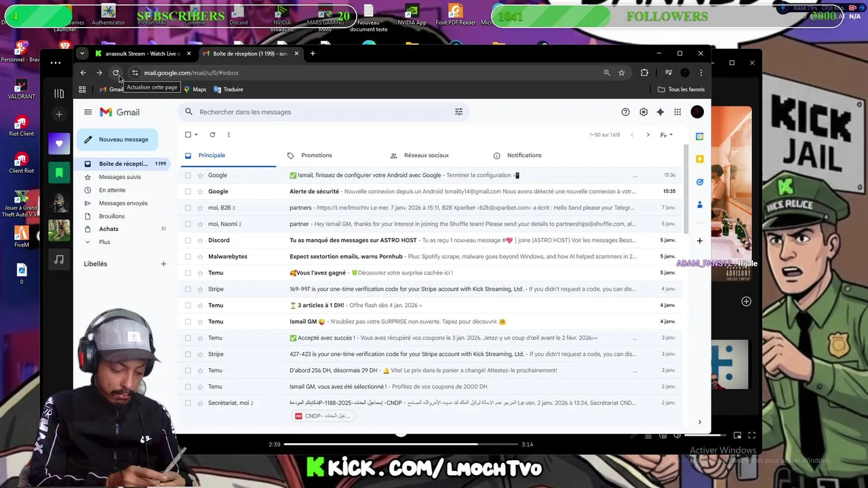Open the Gemini sparkle icon in Gmail
This screenshot has width=868, height=488.
click(x=660, y=112)
